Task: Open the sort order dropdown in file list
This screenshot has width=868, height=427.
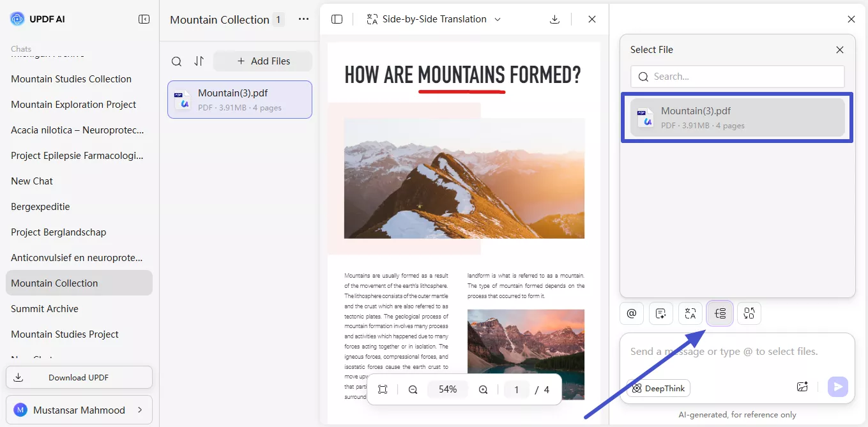Action: pyautogui.click(x=199, y=61)
